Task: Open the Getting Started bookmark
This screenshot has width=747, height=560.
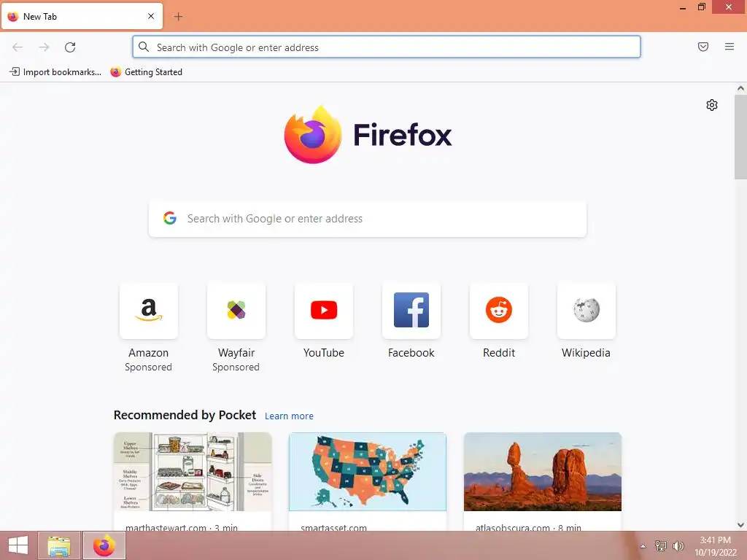Action: (147, 72)
